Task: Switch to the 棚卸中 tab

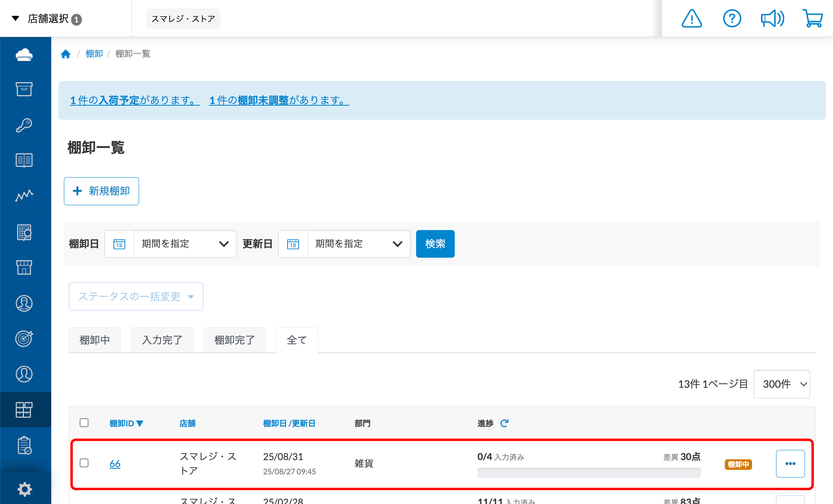Action: coord(95,340)
